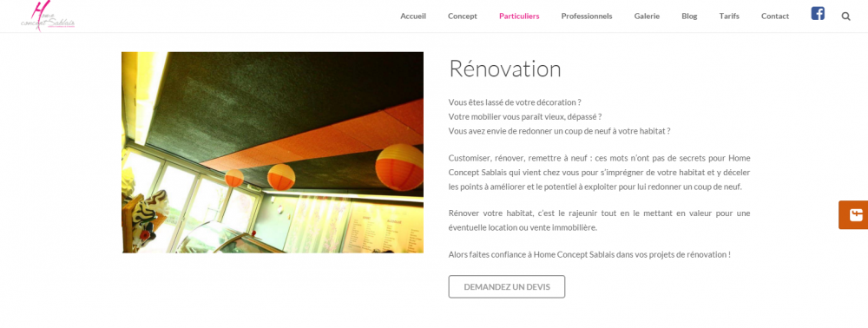Click the Demandez un devis button
The image size is (868, 328).
click(507, 286)
